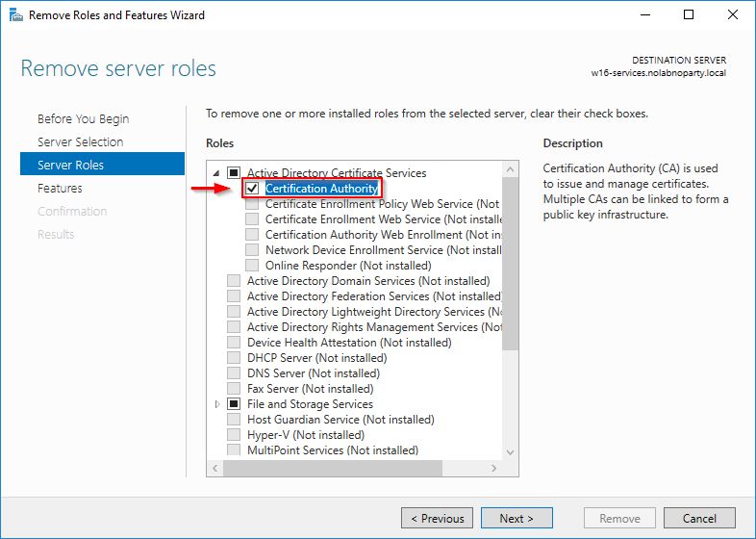Toggle Active Directory Certificate Services checkbox
The height and width of the screenshot is (539, 756).
tap(234, 172)
